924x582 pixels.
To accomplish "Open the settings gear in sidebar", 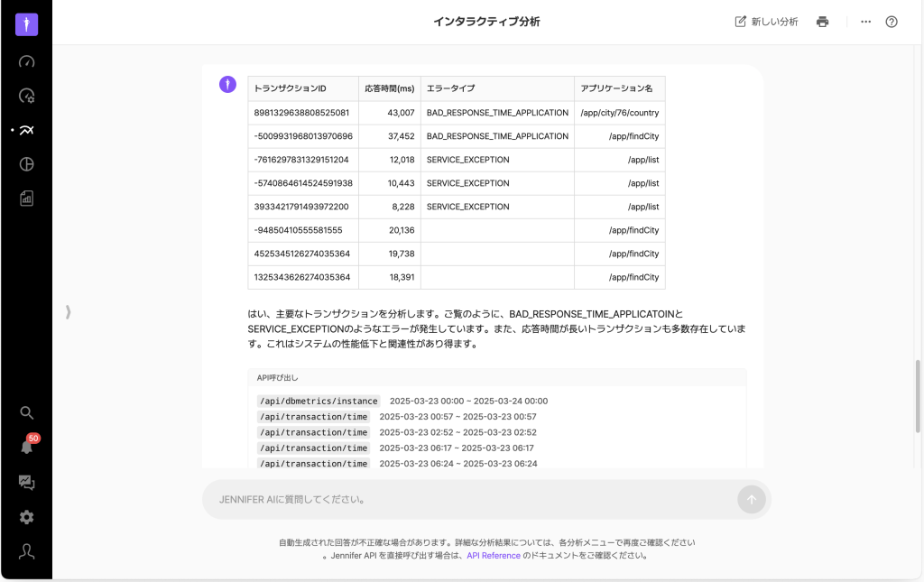I will 26,517.
